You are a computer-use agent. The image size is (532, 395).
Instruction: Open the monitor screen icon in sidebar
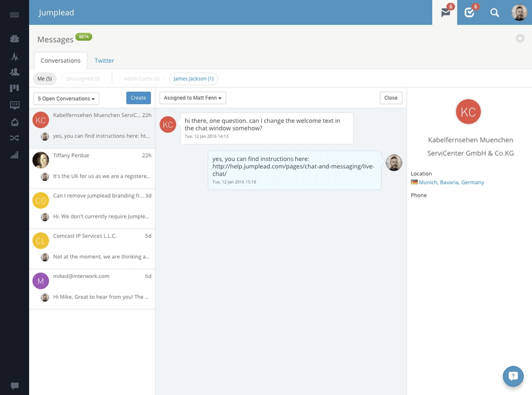14,105
